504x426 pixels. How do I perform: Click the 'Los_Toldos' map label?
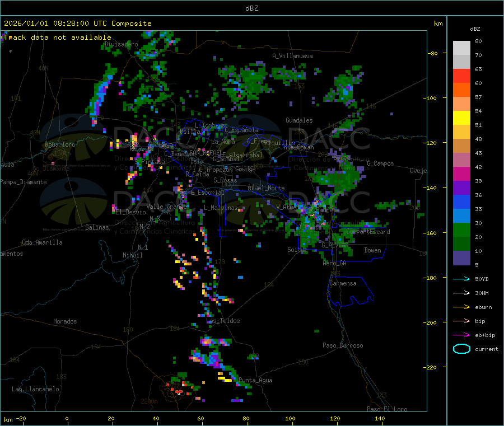[223, 321]
